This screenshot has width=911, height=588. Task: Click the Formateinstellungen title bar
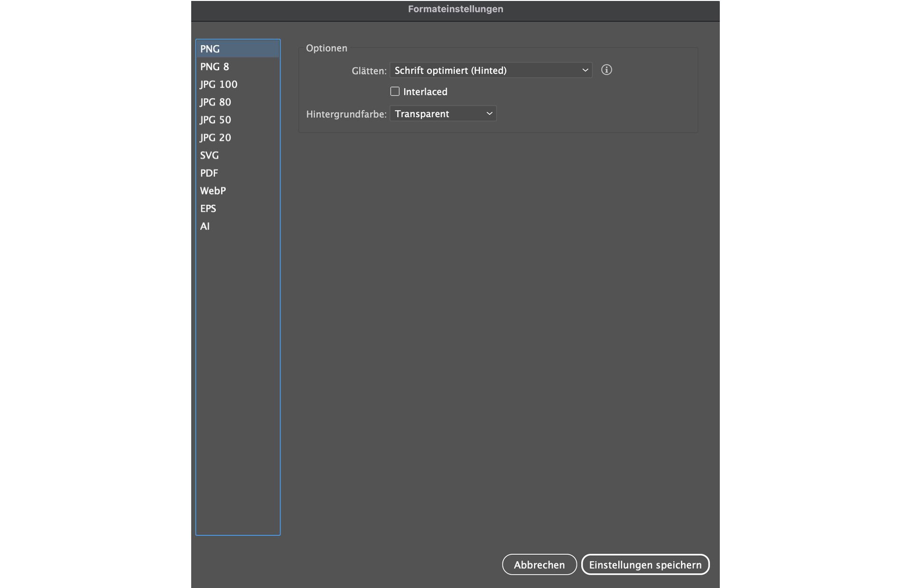click(455, 9)
